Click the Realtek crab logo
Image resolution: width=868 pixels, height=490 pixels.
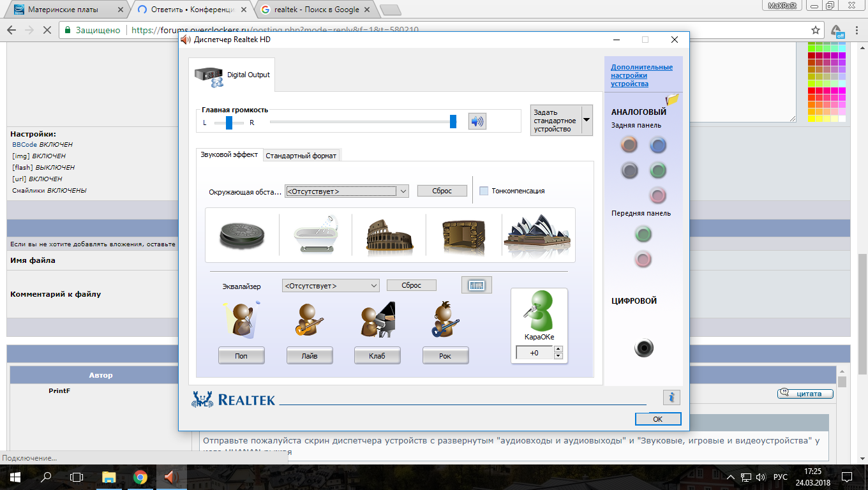[203, 399]
